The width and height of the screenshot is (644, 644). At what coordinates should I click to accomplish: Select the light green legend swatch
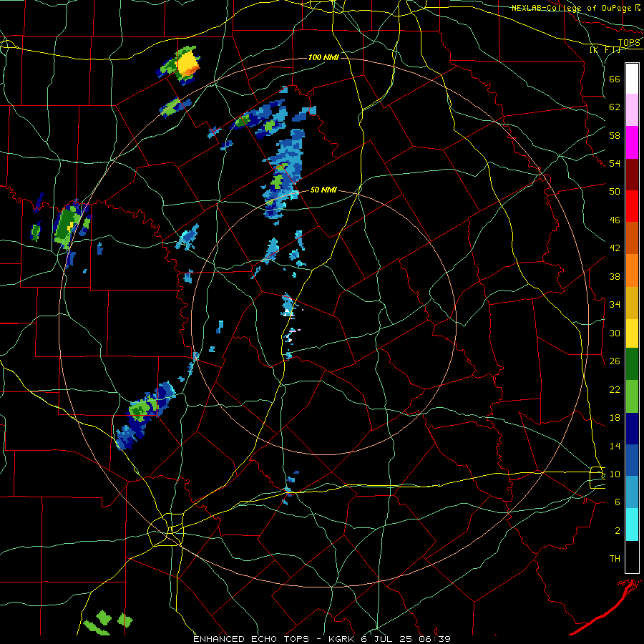(x=632, y=396)
